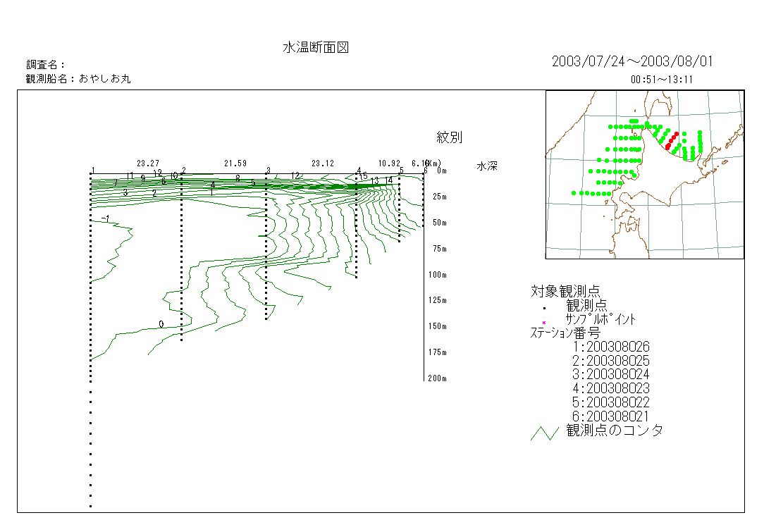Click the 紋別 section name label
This screenshot has height=532, width=764.
pos(449,137)
